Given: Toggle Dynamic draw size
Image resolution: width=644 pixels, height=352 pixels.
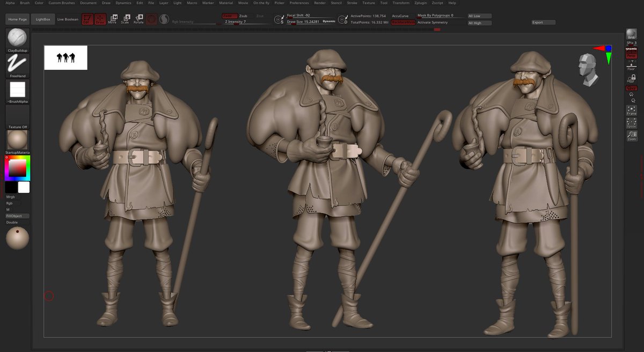Looking at the screenshot, I should coord(328,21).
